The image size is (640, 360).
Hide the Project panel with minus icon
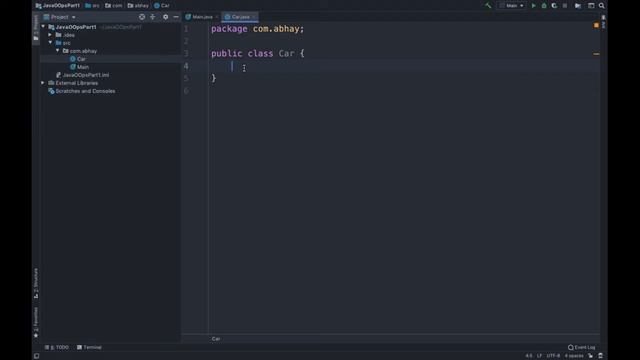pos(176,17)
